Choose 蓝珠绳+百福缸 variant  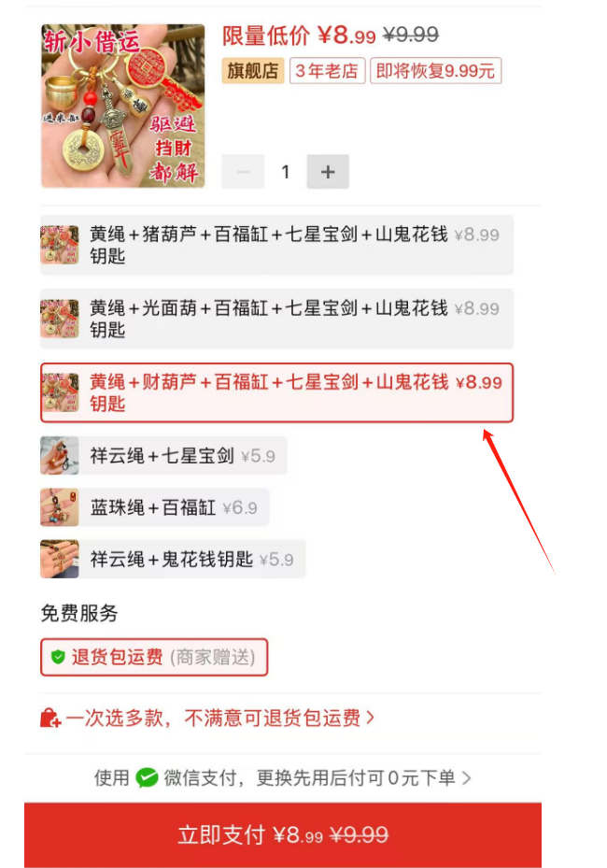point(154,507)
